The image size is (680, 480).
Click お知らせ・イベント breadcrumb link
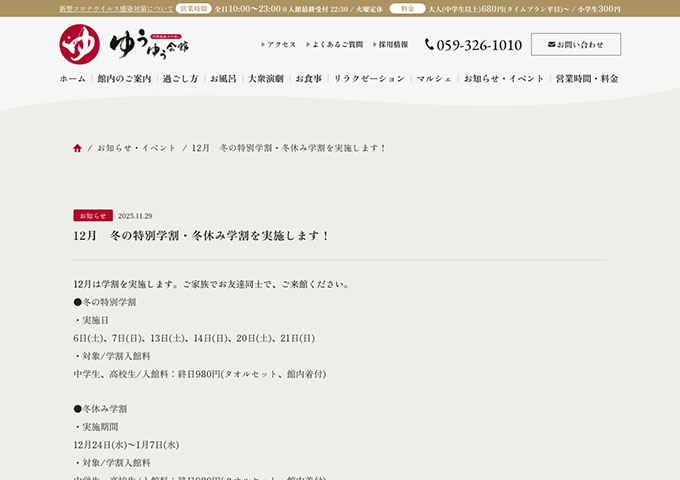(136, 148)
